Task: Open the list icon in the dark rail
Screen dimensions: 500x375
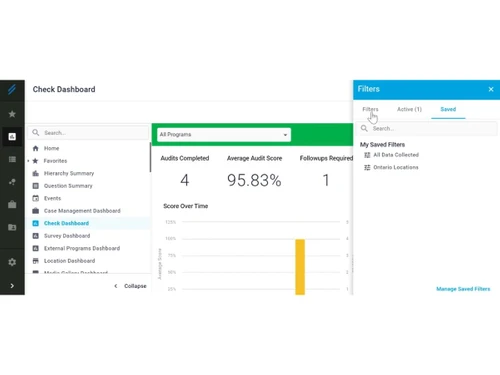Action: coord(12,159)
